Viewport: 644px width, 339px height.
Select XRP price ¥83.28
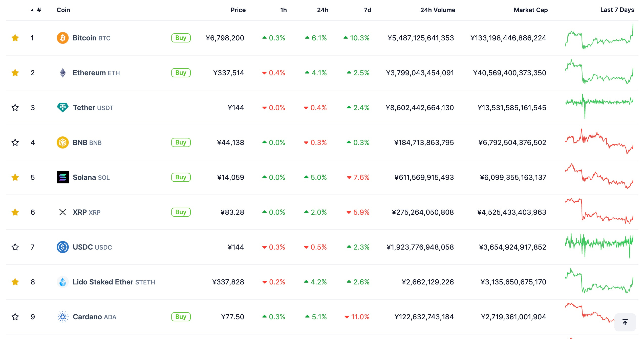coord(232,212)
